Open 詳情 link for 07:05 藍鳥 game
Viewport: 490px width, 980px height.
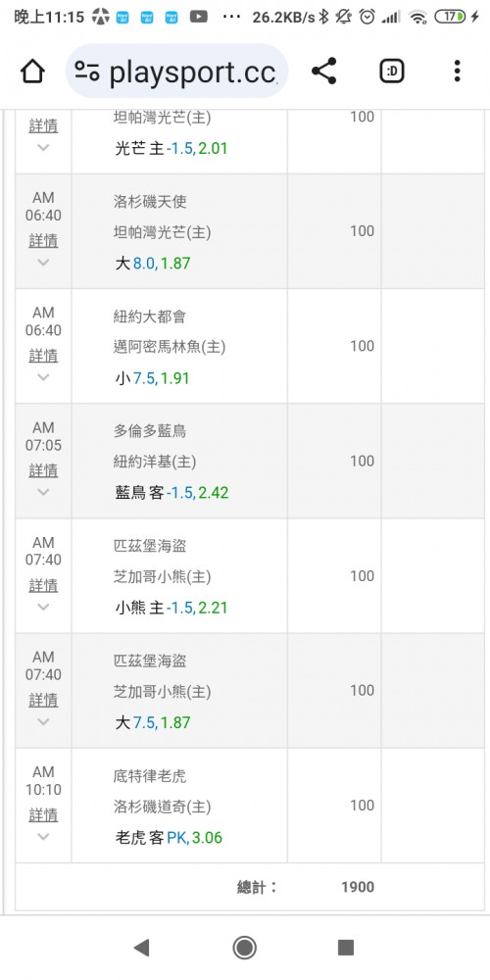click(44, 470)
